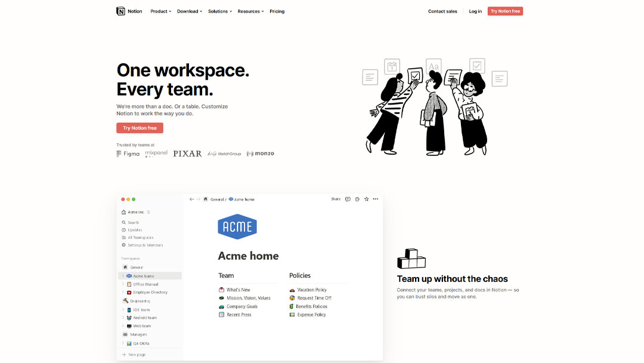Click the forward arrow in Acme window

coord(198,199)
